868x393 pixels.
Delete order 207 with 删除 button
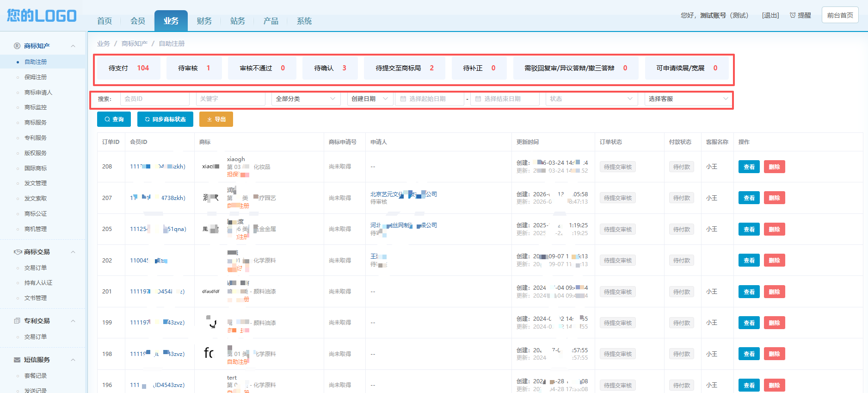coord(774,198)
